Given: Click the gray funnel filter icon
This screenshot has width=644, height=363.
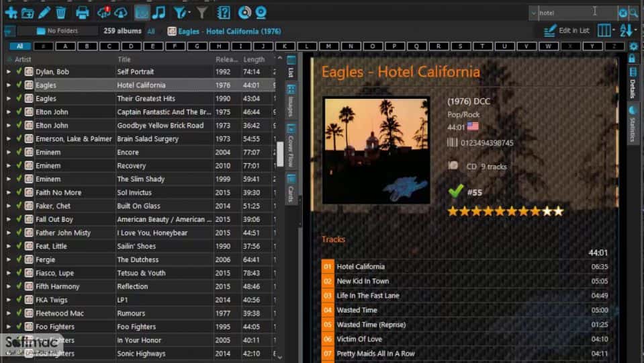Looking at the screenshot, I should click(x=201, y=13).
